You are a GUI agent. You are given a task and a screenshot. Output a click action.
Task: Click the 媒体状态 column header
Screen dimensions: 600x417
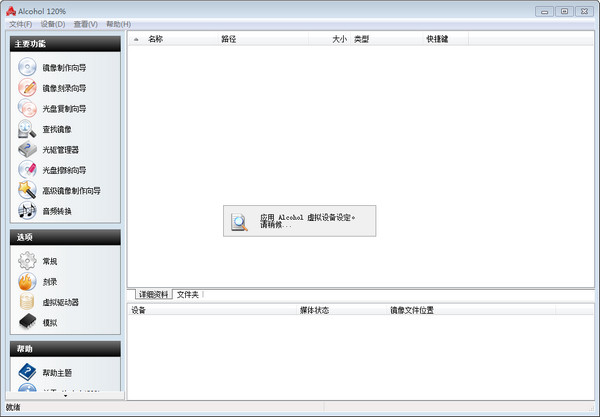[x=342, y=310]
